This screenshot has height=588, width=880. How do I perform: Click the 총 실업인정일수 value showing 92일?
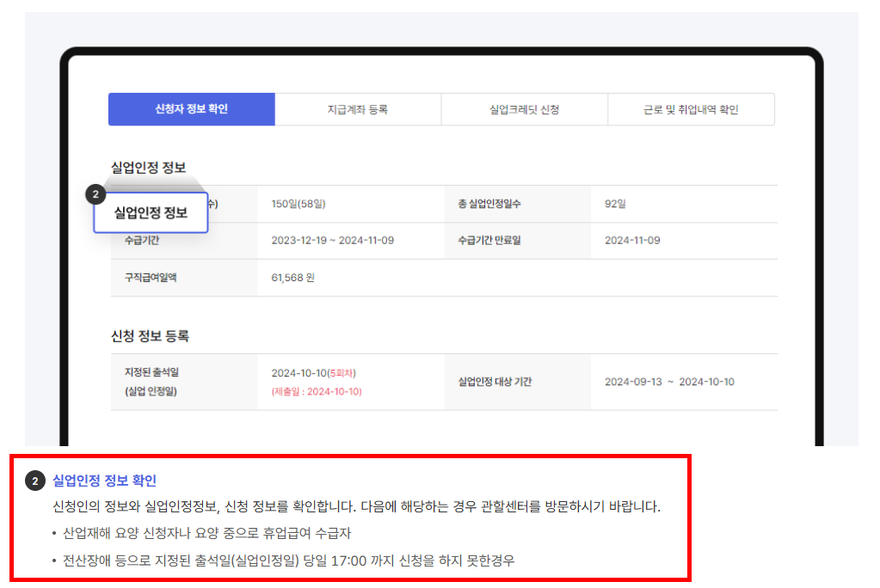[612, 203]
